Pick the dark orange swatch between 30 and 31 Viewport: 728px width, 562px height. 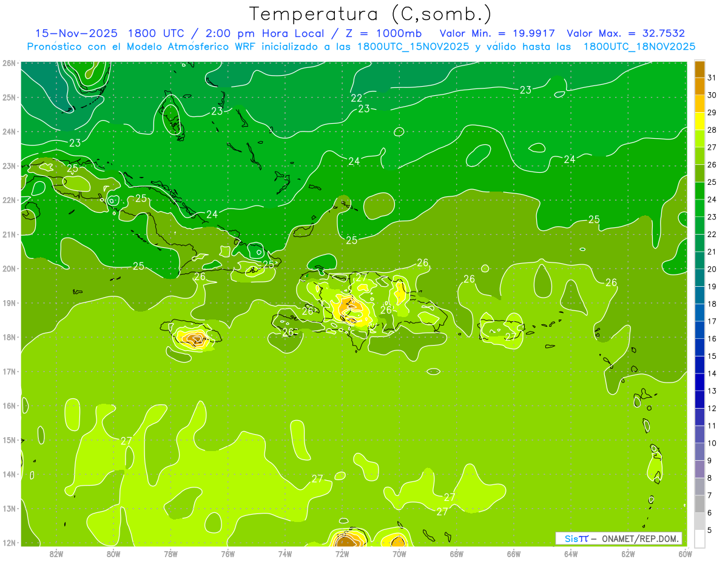699,86
